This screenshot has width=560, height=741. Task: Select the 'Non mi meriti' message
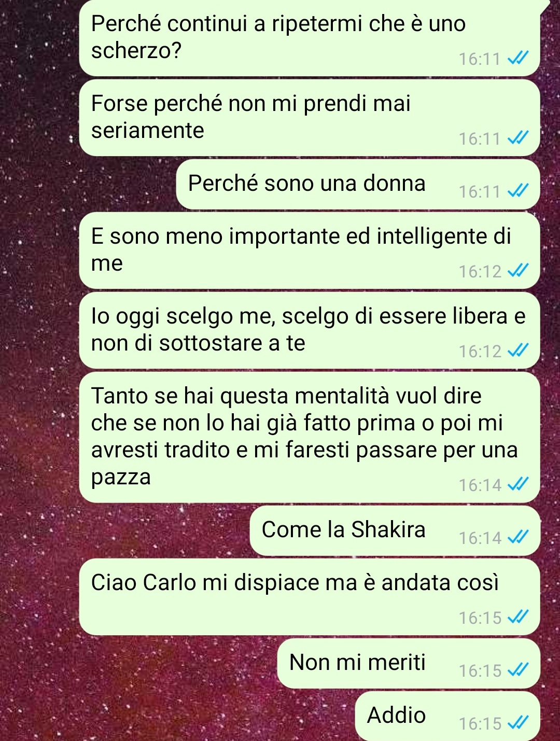click(409, 663)
